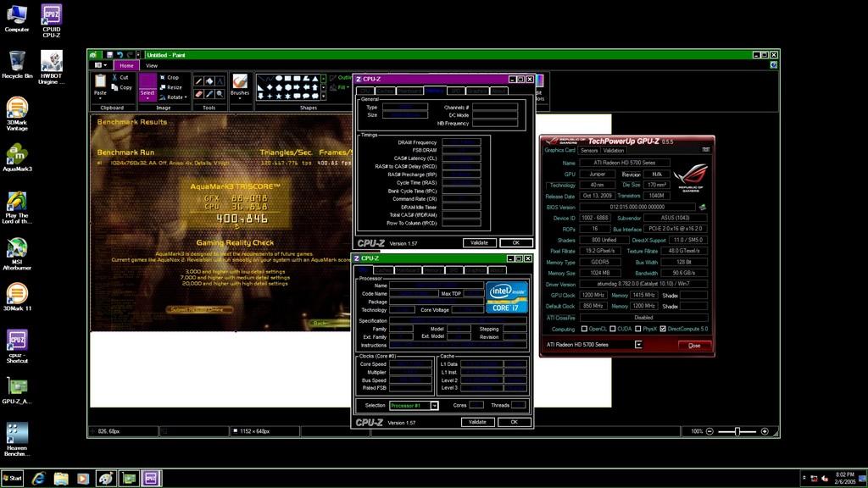Enable OpenCL checkbox in GPU-Z

coord(584,329)
